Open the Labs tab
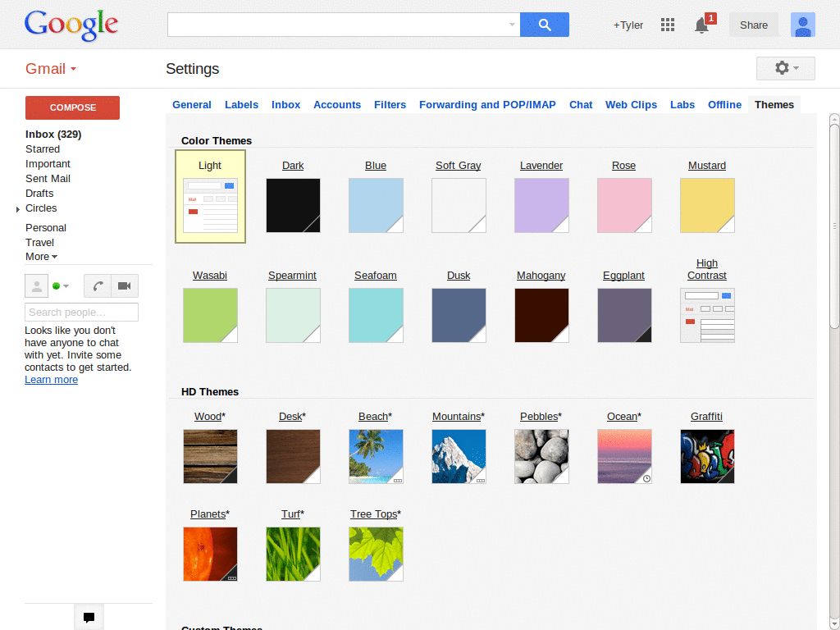The height and width of the screenshot is (630, 840). point(682,104)
